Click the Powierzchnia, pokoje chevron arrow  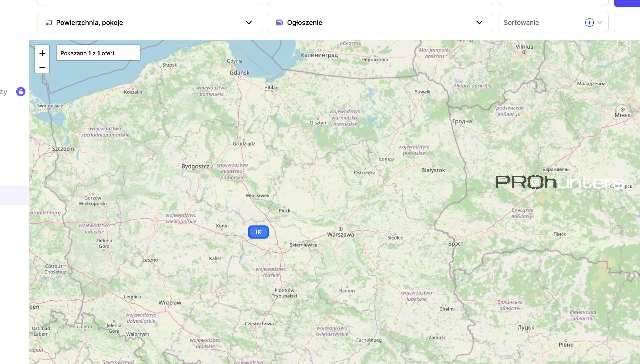[249, 23]
